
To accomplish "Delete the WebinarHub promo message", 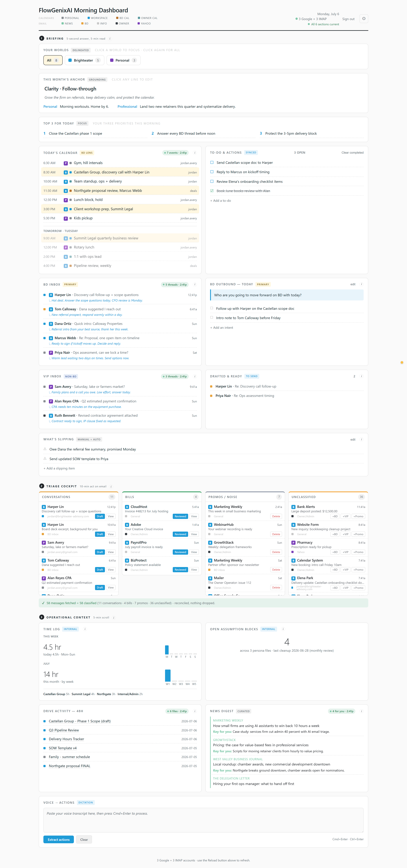I will [276, 534].
